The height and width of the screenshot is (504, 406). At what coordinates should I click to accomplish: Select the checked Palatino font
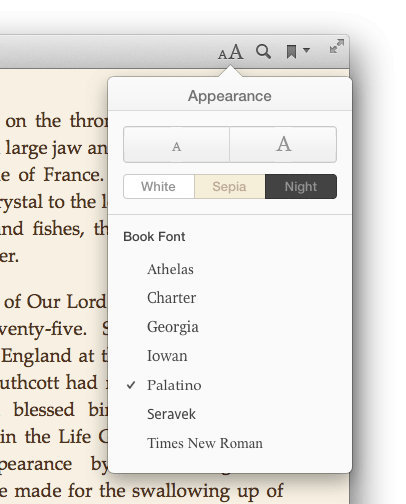pyautogui.click(x=174, y=385)
